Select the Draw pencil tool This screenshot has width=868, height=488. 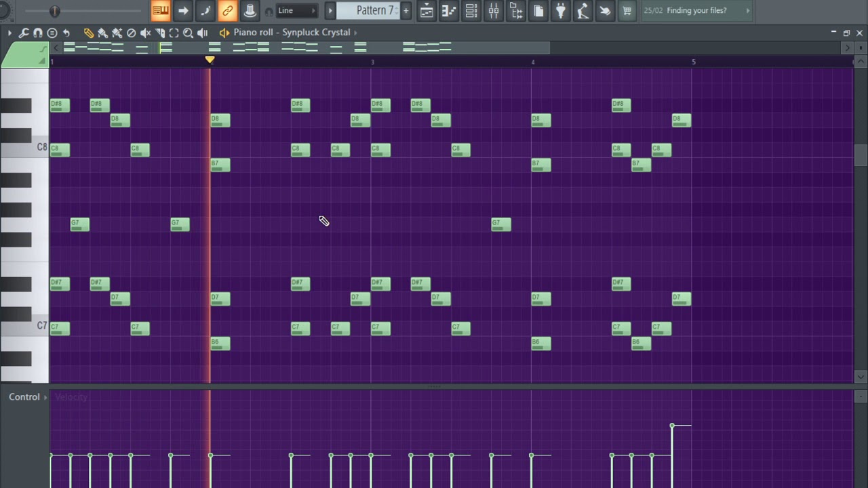[x=88, y=33]
